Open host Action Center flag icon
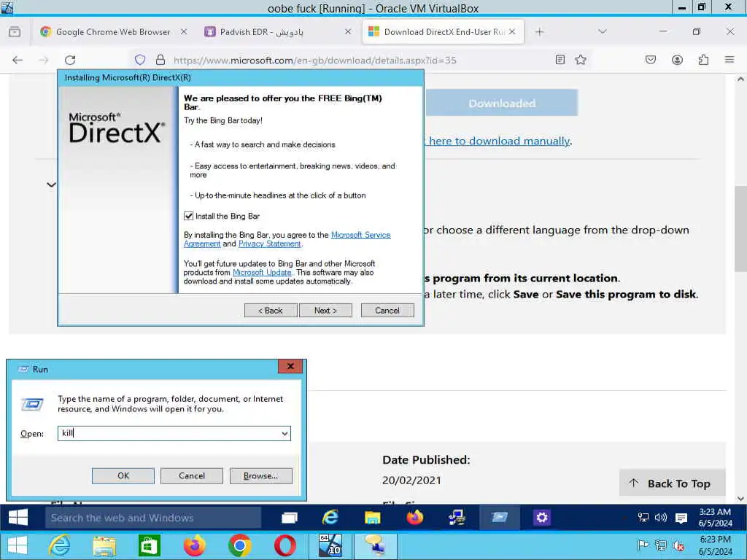The image size is (747, 560). [643, 545]
